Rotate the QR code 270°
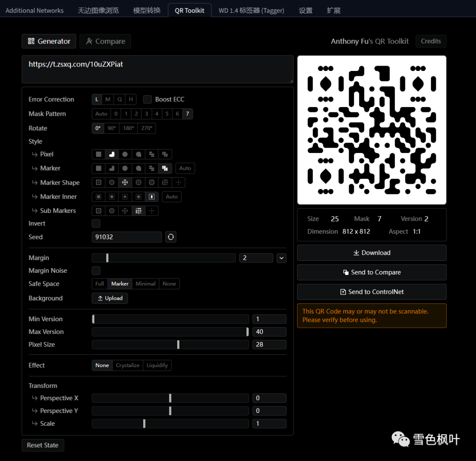Image resolution: width=476 pixels, height=461 pixels. (147, 128)
